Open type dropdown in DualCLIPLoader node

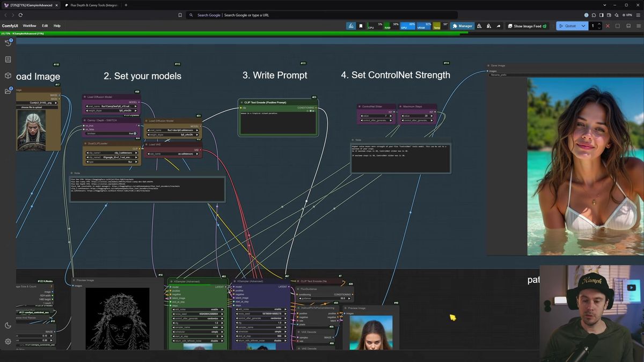[x=111, y=161]
